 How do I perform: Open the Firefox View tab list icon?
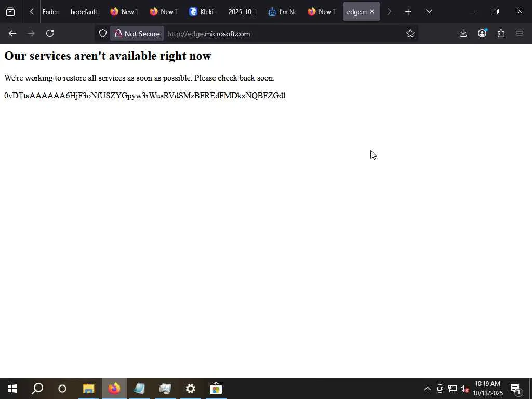(10, 12)
